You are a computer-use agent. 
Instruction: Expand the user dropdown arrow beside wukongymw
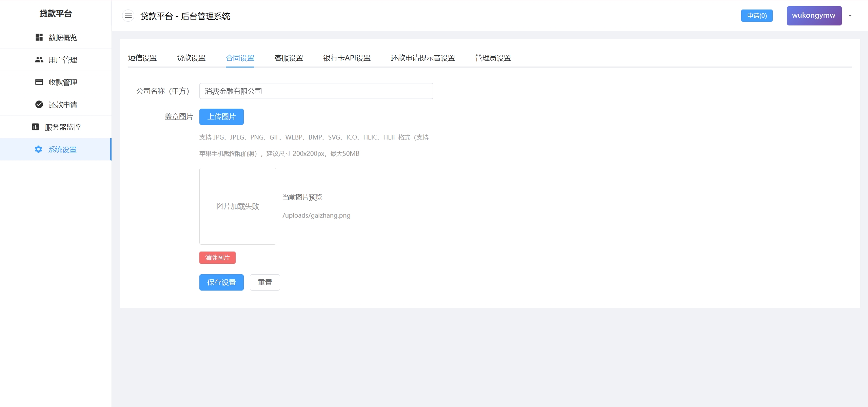850,16
